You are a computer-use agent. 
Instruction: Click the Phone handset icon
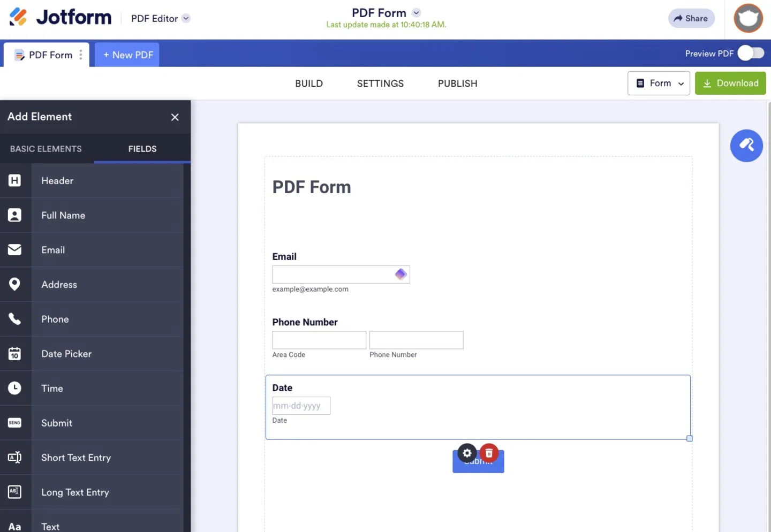(15, 319)
